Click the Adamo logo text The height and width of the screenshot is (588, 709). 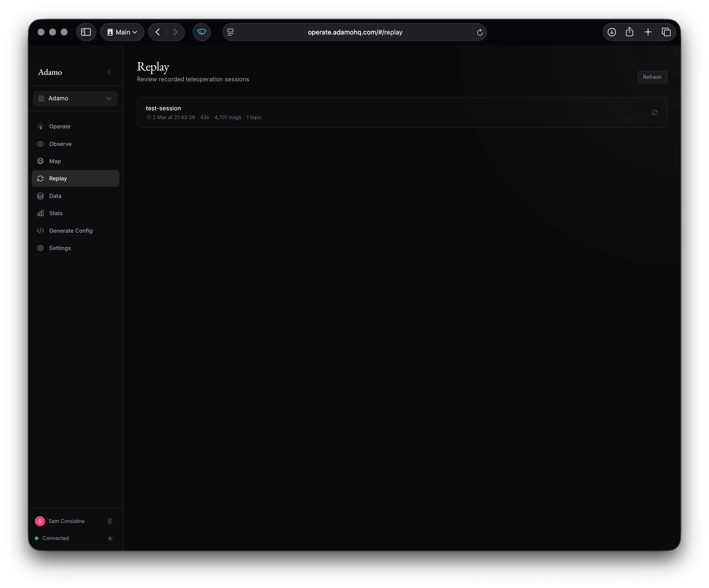[x=50, y=72]
